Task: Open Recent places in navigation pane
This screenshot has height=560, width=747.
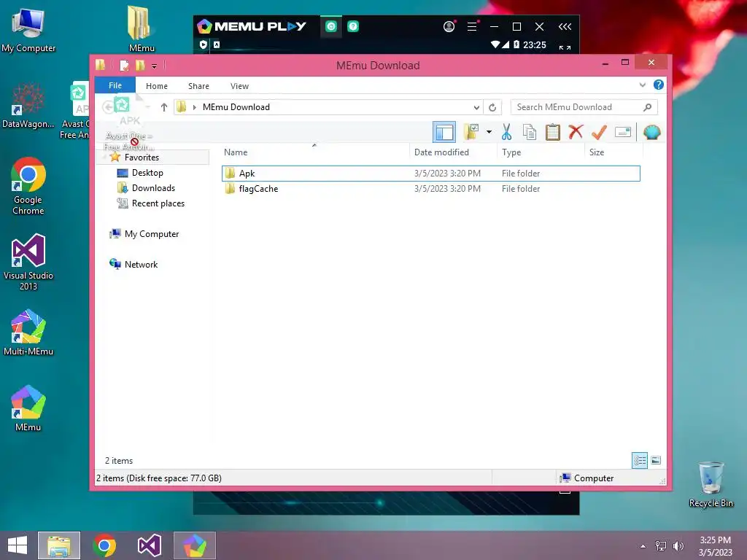Action: pyautogui.click(x=158, y=203)
